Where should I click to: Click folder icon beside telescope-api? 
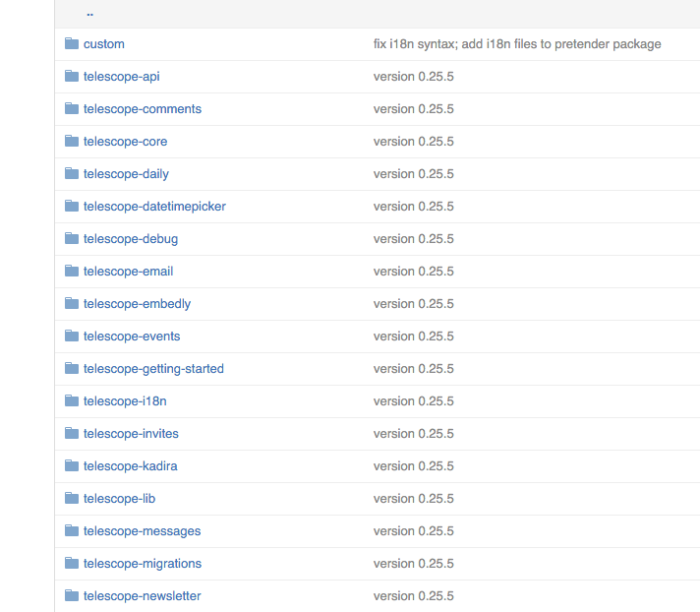coord(72,76)
